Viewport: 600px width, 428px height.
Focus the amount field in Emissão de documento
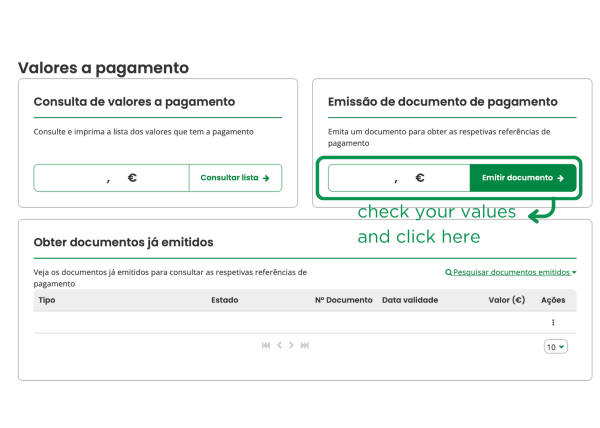click(x=399, y=178)
